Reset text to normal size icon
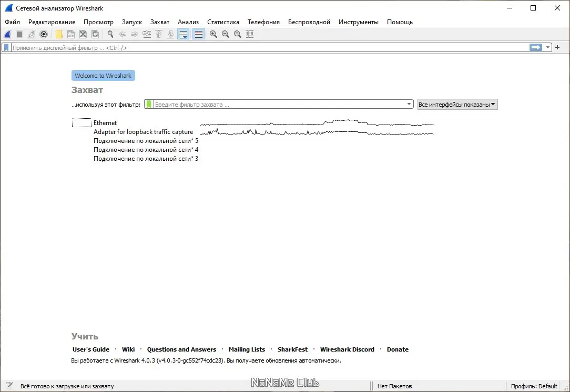570x392 pixels. pos(237,34)
